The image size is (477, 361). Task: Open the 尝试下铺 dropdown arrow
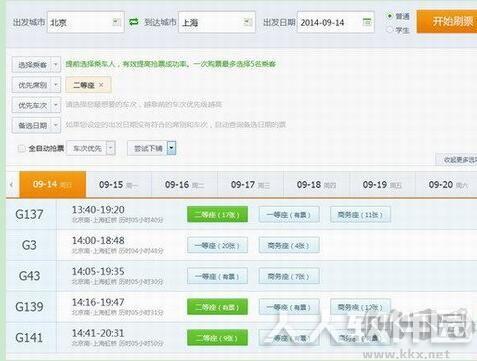[x=171, y=148]
